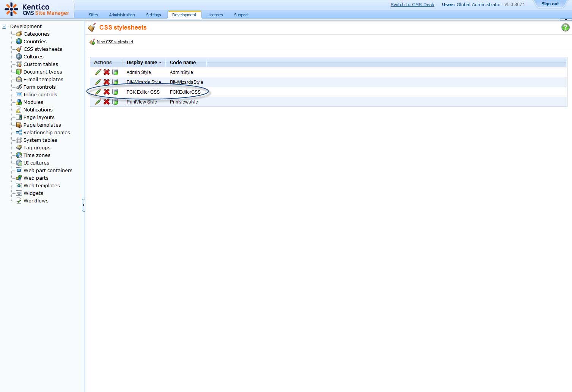Open the Sites tab
572x392 pixels.
[93, 15]
